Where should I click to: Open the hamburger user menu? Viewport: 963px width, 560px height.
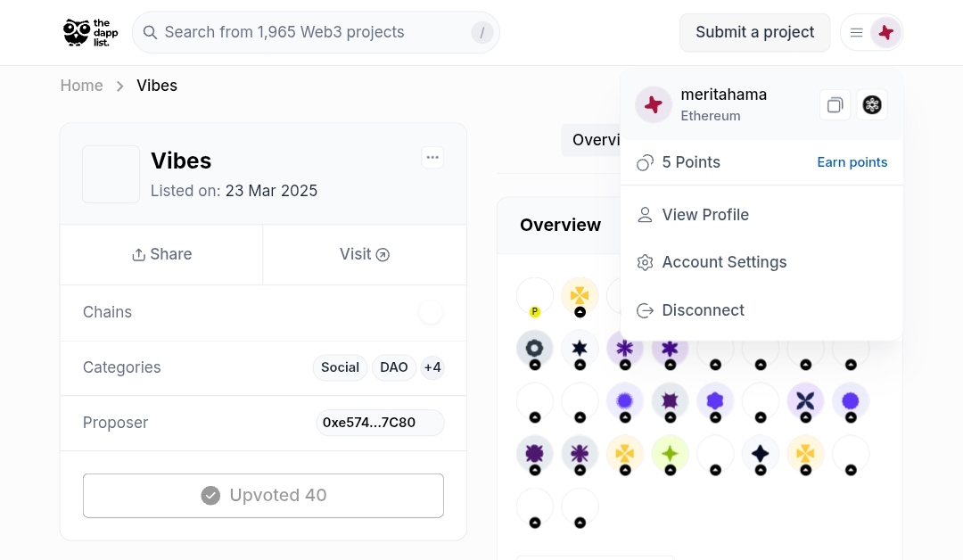click(x=856, y=32)
